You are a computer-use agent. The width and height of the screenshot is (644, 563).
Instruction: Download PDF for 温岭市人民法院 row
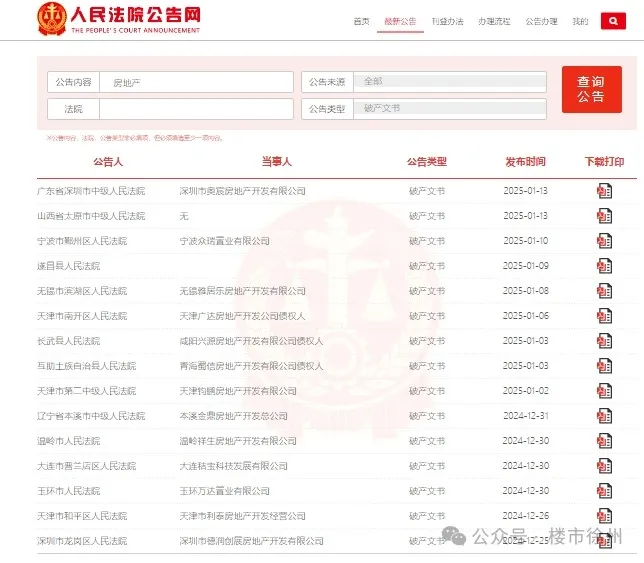point(604,441)
